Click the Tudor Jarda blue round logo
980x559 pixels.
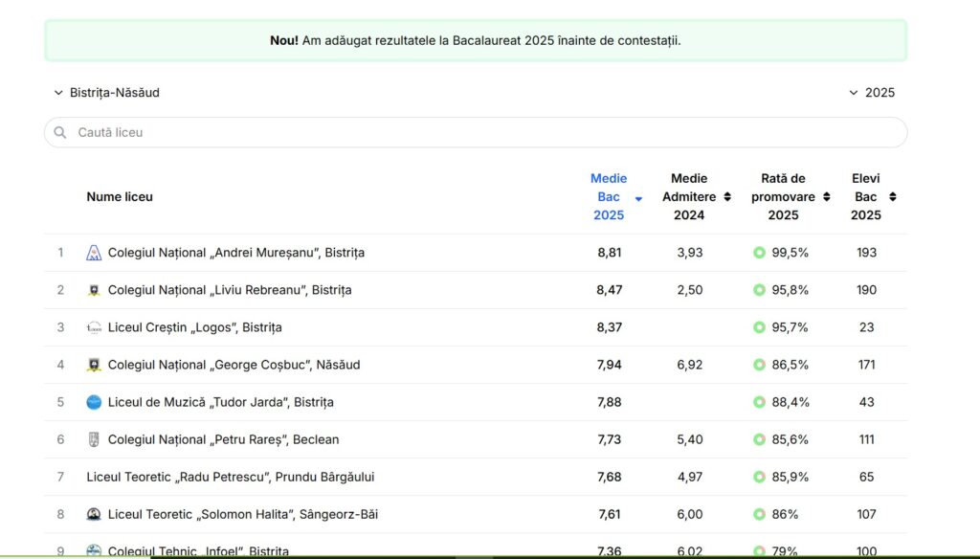94,402
